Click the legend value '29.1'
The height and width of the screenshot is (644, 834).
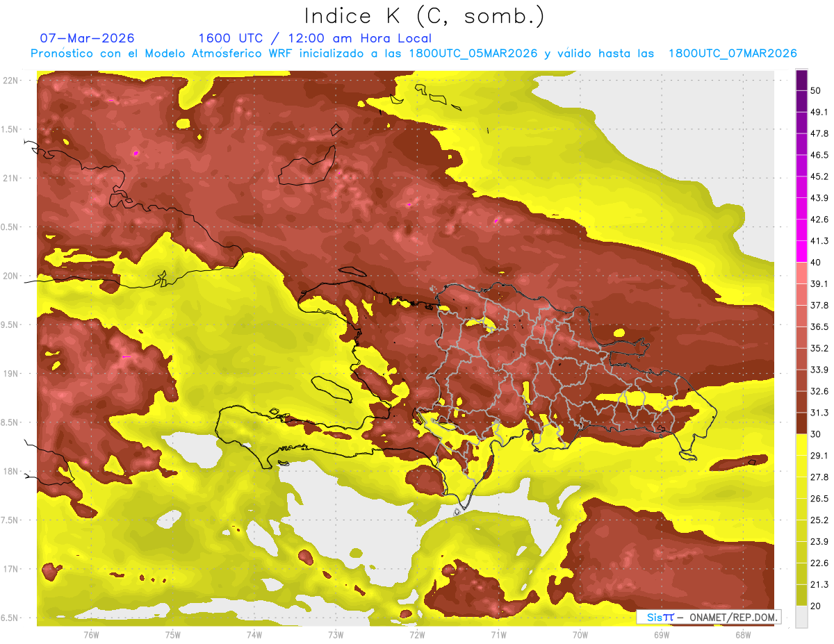(819, 456)
